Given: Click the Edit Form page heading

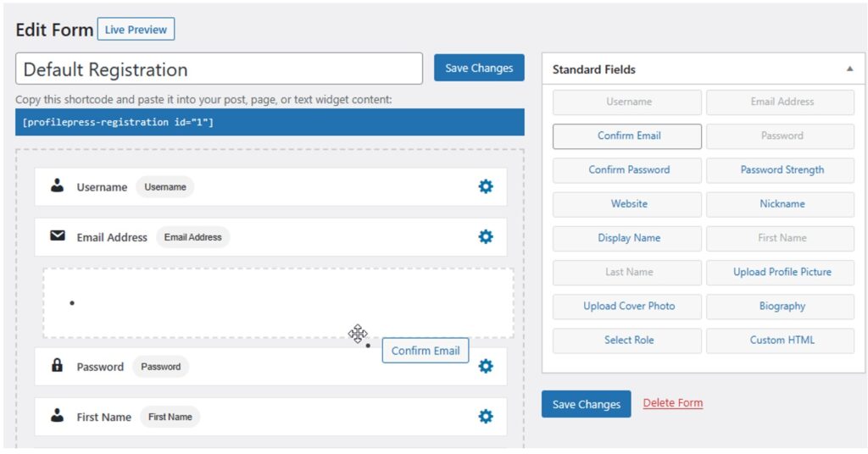Looking at the screenshot, I should tap(54, 30).
